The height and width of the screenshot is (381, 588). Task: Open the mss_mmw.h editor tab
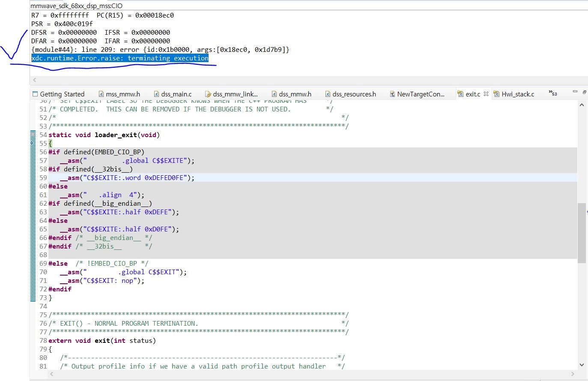pos(119,94)
